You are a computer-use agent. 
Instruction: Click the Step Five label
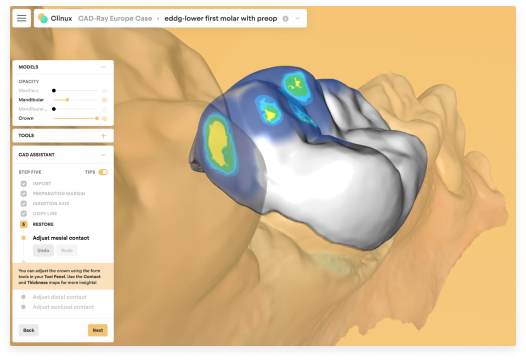pyautogui.click(x=30, y=172)
